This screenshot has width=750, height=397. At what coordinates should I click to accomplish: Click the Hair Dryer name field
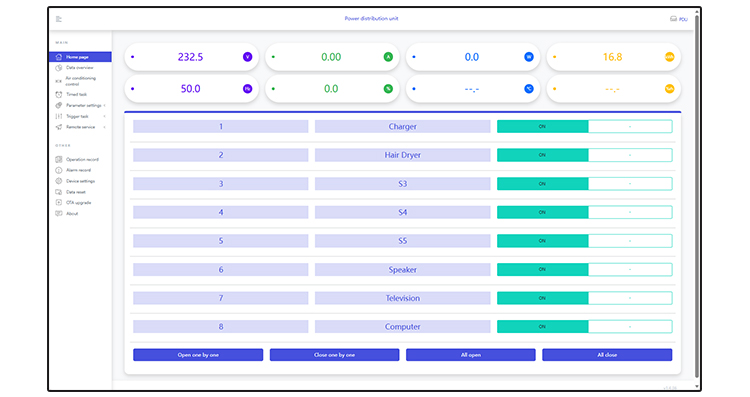402,155
